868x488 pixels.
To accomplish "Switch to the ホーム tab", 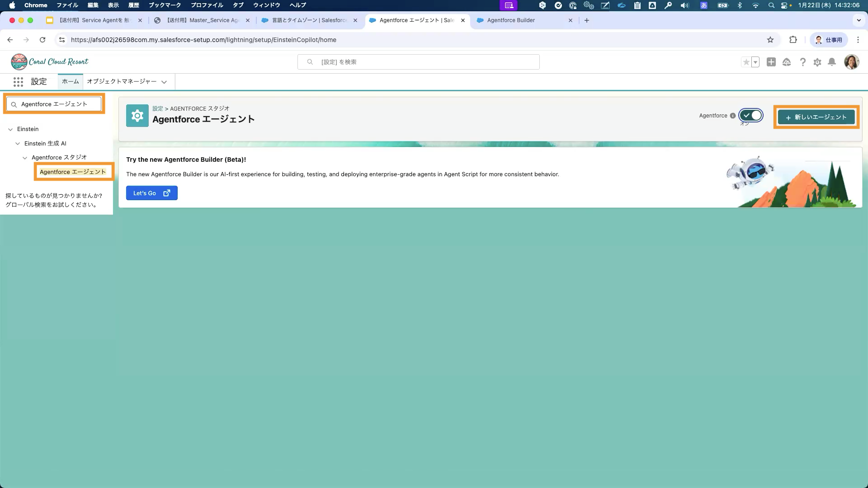I will tap(70, 81).
